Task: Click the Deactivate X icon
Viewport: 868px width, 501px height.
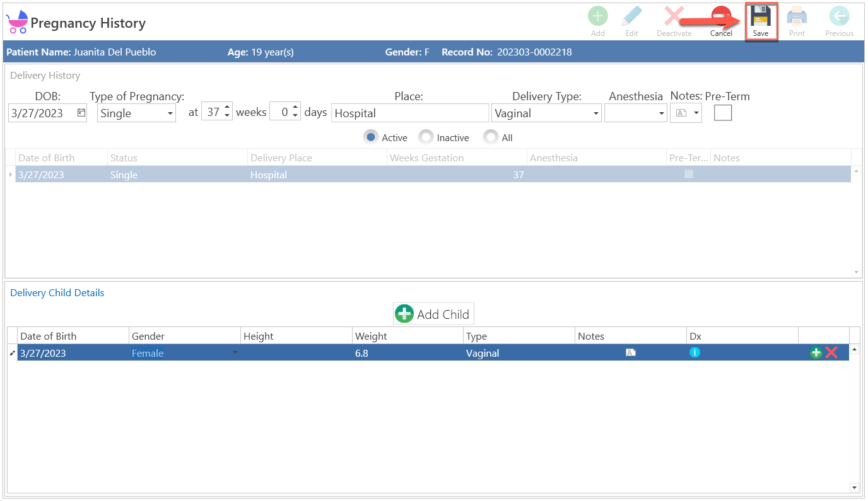Action: 674,16
